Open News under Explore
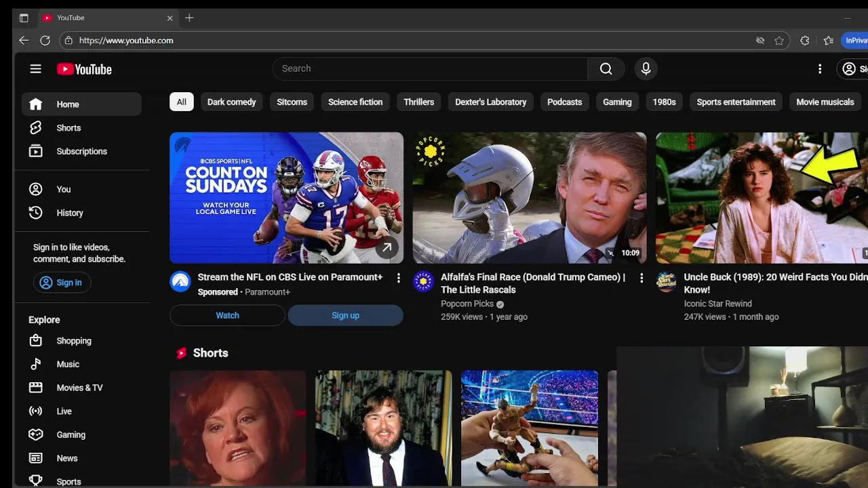 point(81,458)
